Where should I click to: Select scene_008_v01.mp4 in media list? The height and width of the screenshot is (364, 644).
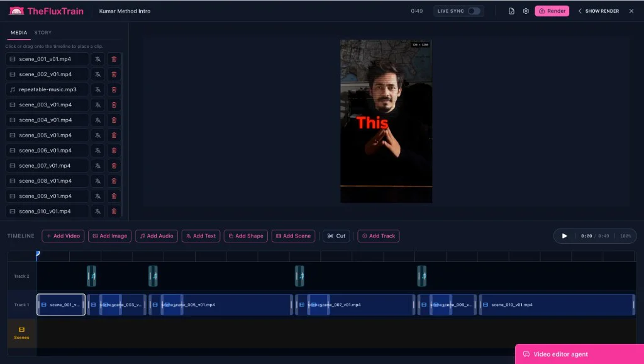(x=47, y=181)
